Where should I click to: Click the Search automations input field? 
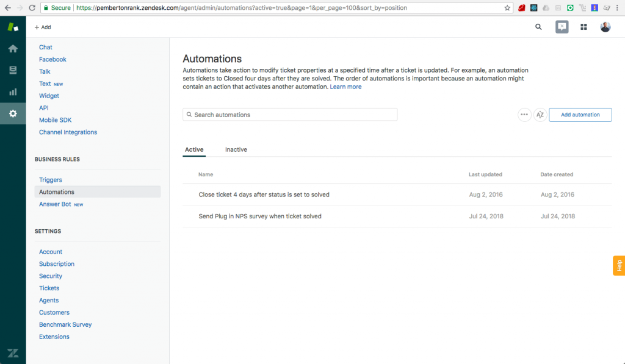tap(290, 114)
